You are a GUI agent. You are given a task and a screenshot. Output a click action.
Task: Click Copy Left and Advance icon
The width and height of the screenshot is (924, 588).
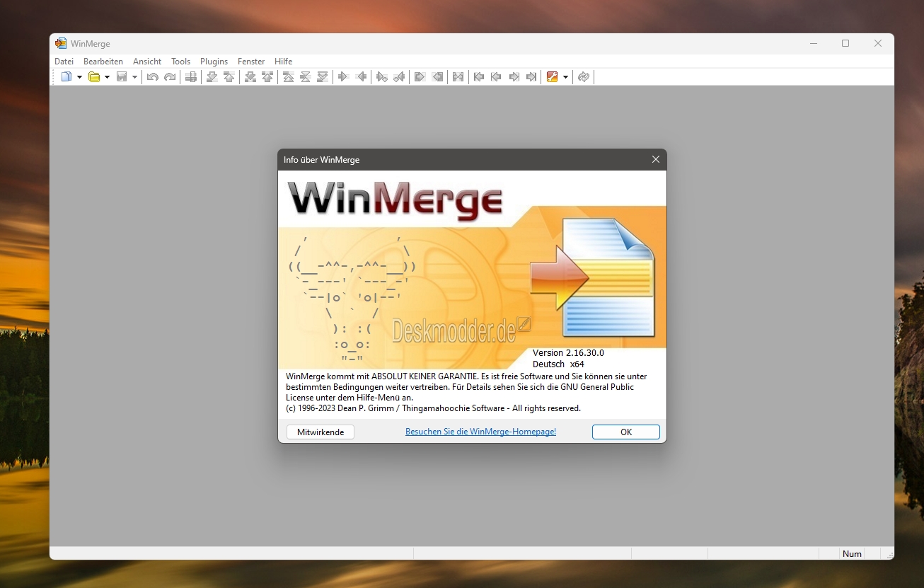coord(399,76)
